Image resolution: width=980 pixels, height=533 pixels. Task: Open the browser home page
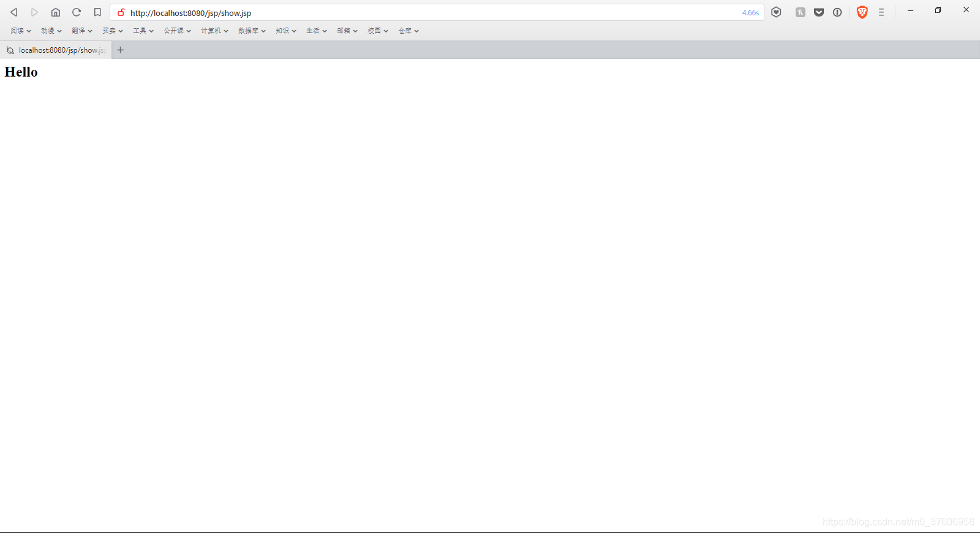56,12
